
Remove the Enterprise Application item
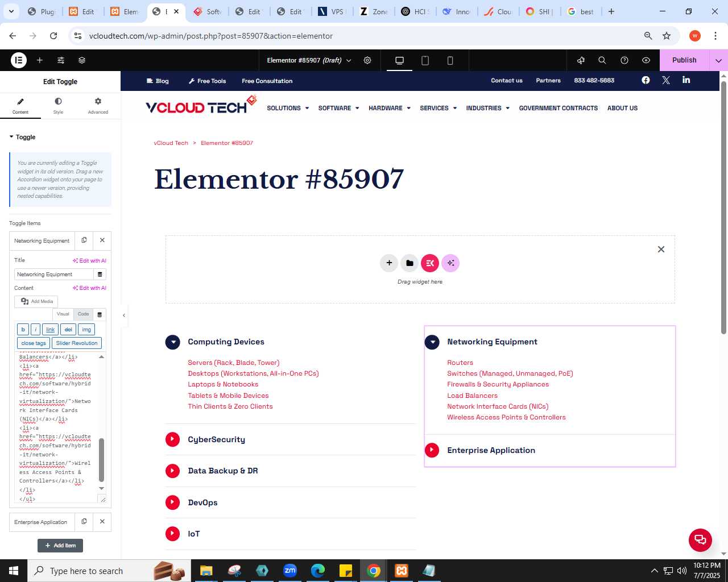102,522
